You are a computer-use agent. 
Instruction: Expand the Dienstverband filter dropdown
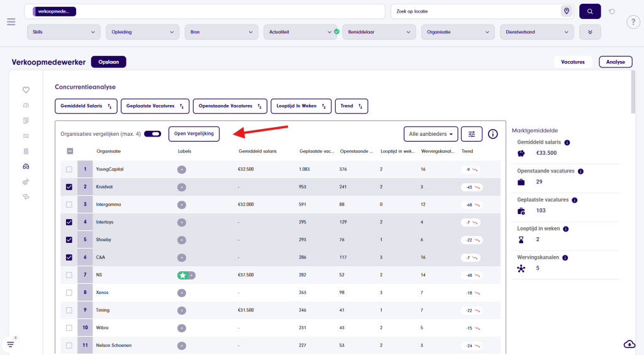(536, 32)
